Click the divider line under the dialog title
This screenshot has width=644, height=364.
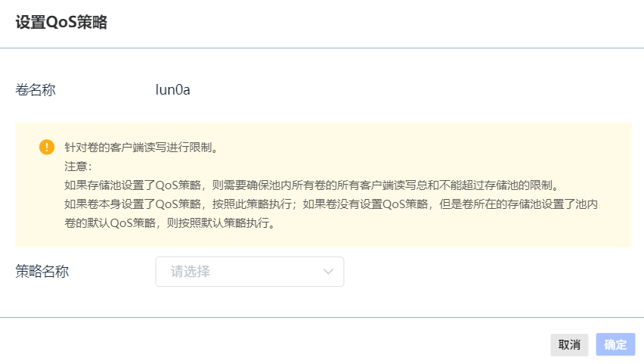[322, 48]
